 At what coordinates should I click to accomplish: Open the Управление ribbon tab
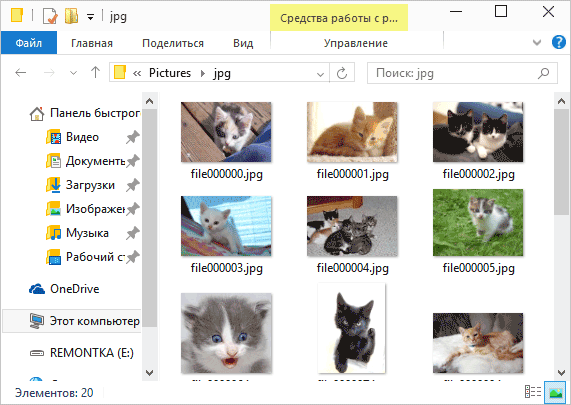tap(356, 43)
